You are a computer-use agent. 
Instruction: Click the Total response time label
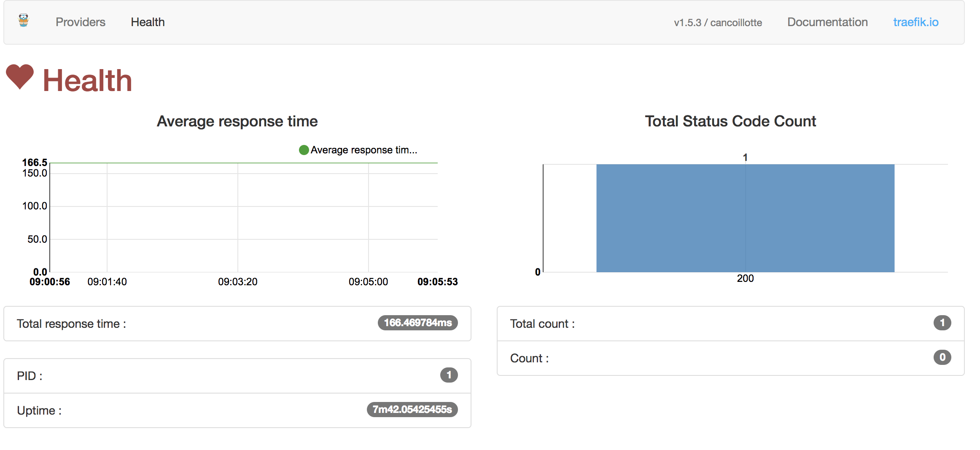pyautogui.click(x=71, y=324)
